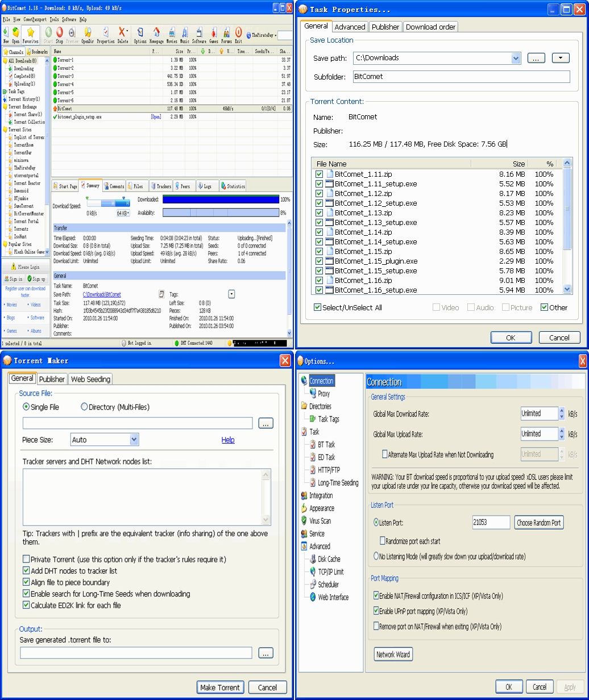
Task: Switch to the Download order tab
Action: 430,27
